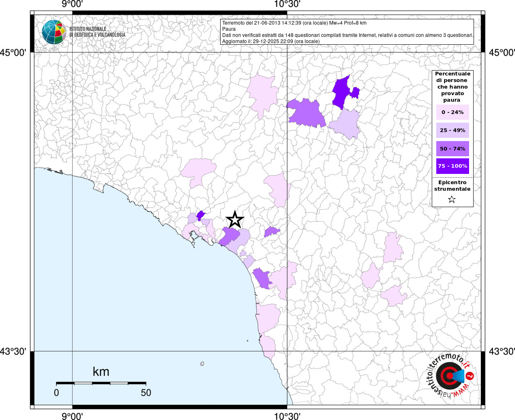
Task: Click the 'Epicentro strumentale' legend label
Action: 452,186
